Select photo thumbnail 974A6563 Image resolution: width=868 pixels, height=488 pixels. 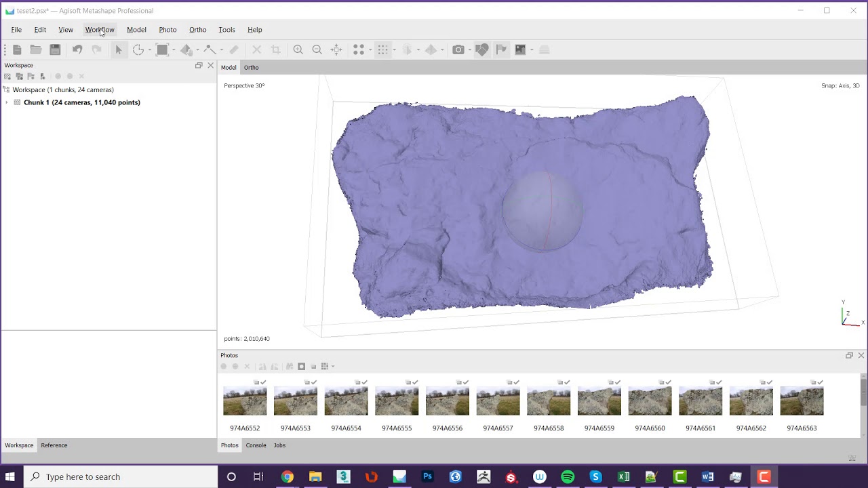802,401
